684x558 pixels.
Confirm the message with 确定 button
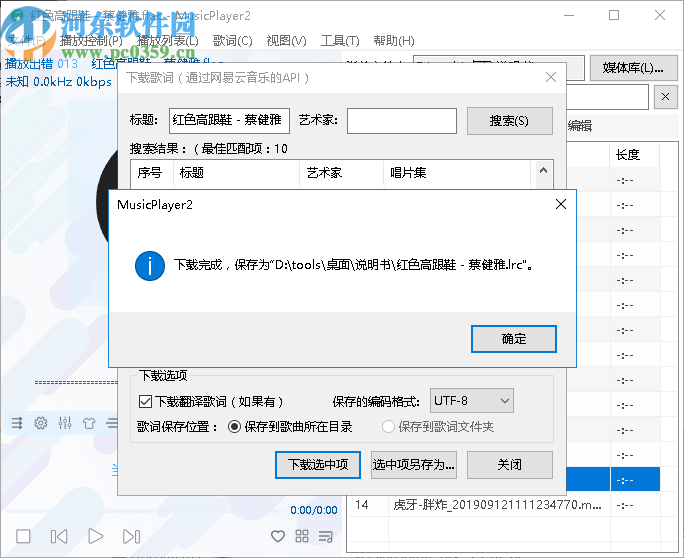pos(514,339)
